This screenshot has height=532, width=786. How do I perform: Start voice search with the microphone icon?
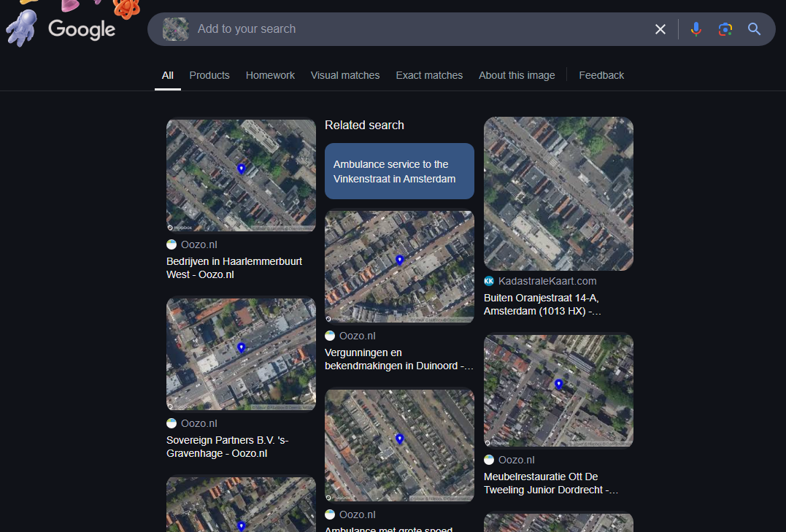pos(696,29)
